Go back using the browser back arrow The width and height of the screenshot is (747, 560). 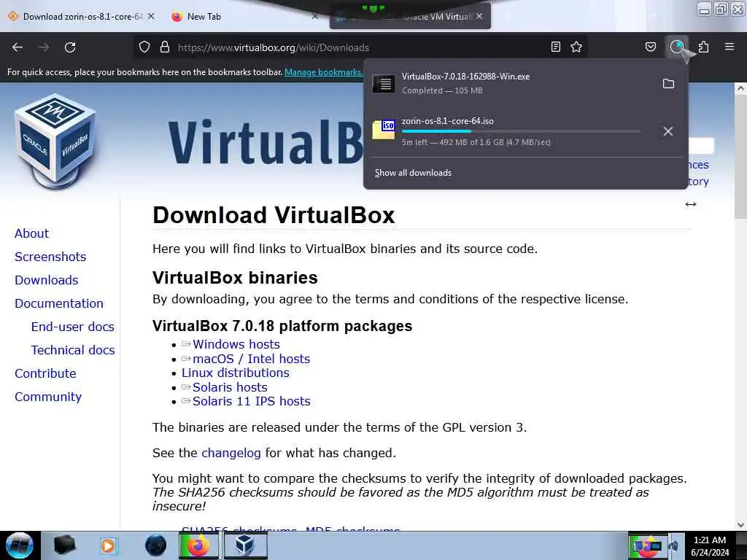tap(18, 47)
